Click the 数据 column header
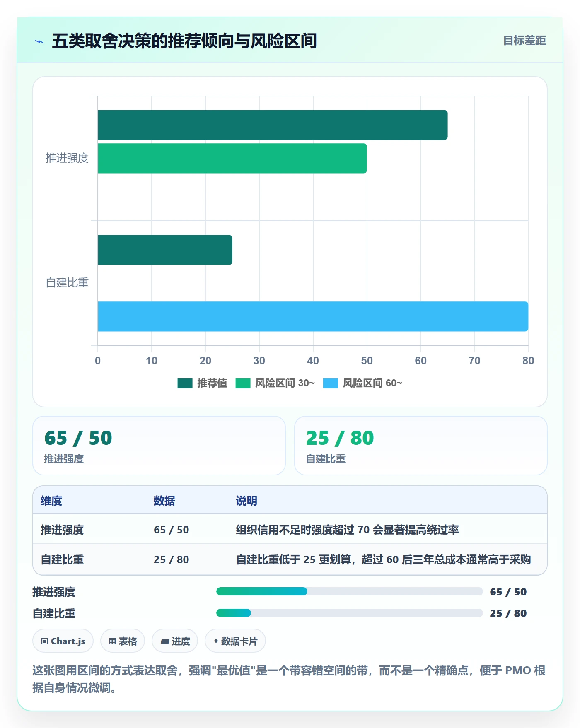This screenshot has width=580, height=728. tap(164, 501)
